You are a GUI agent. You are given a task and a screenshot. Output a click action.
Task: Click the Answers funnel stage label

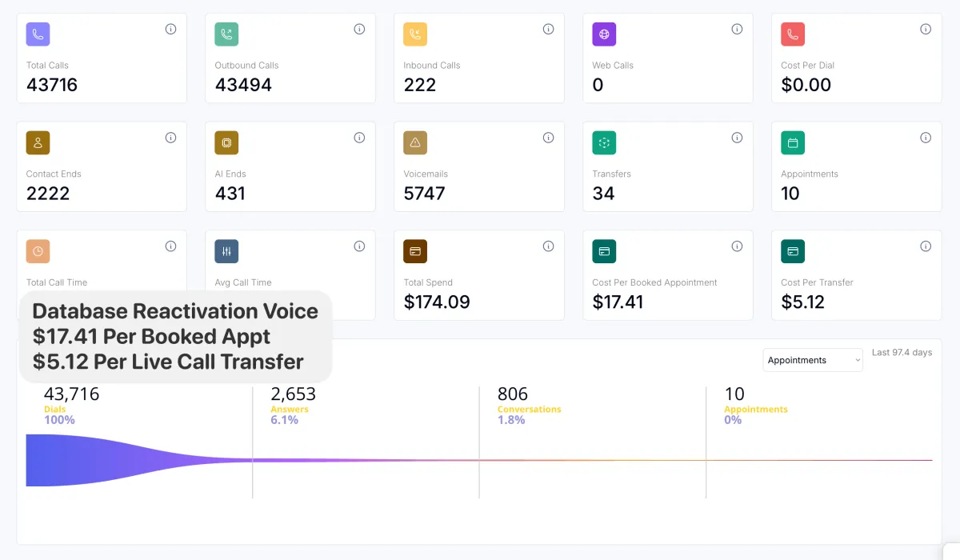tap(290, 410)
